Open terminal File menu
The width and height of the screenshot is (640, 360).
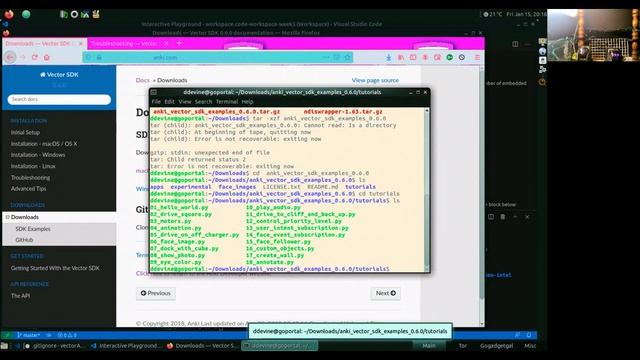[x=156, y=102]
